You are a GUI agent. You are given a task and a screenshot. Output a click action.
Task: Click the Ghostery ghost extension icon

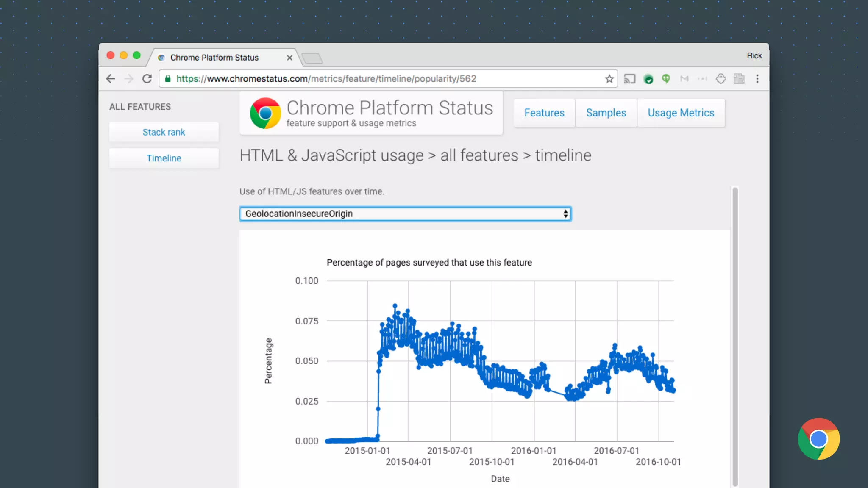click(721, 79)
